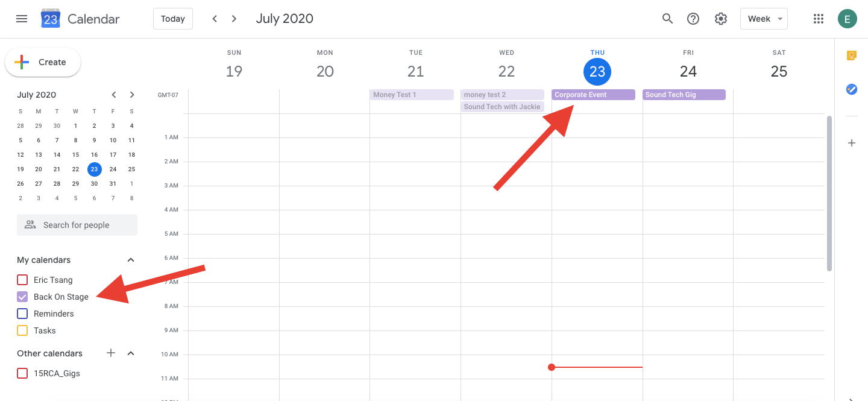Open Google Keep side panel icon
Viewport: 868px width, 401px height.
851,55
